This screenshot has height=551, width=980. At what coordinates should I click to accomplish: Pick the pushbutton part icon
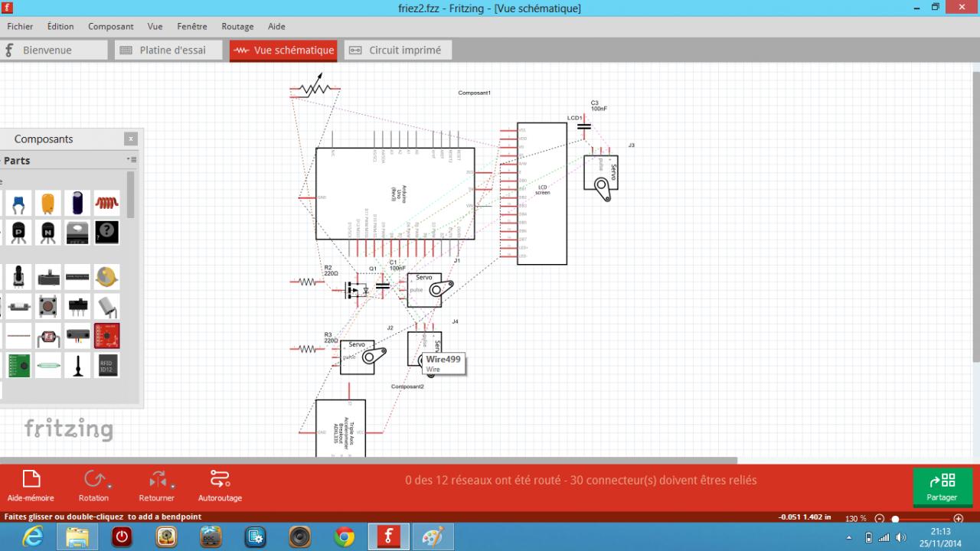click(48, 306)
